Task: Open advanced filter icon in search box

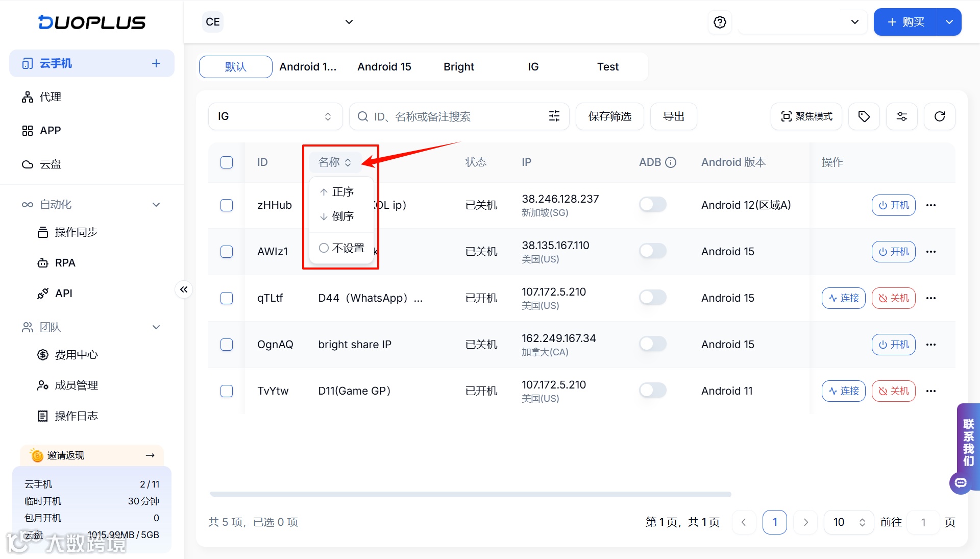Action: (x=554, y=116)
